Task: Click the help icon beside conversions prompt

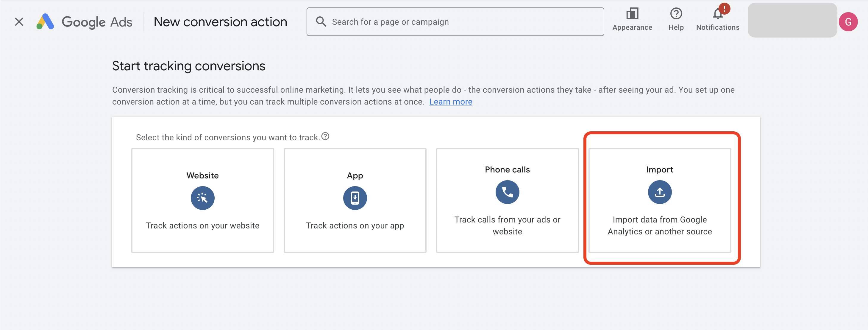Action: [325, 136]
